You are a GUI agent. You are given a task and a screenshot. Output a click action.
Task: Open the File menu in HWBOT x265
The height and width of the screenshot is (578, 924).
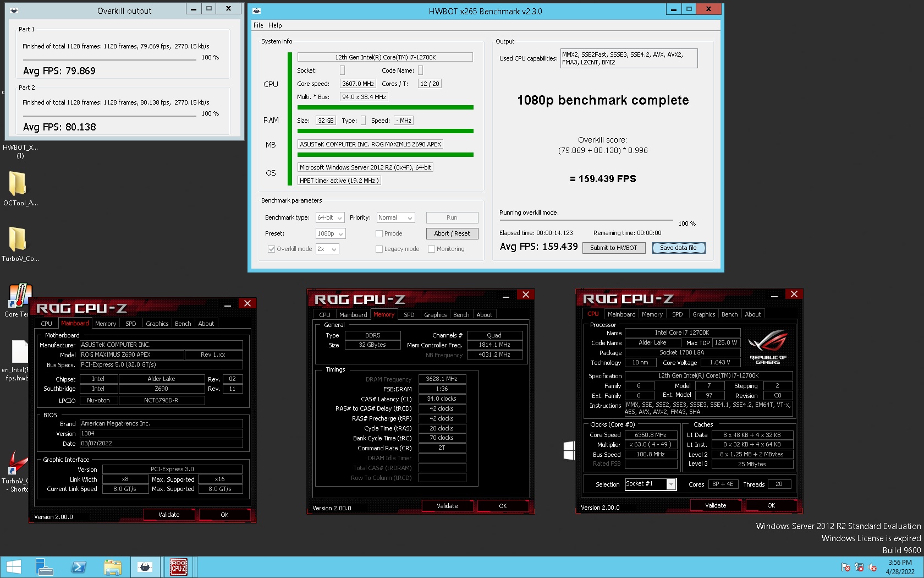tap(258, 25)
